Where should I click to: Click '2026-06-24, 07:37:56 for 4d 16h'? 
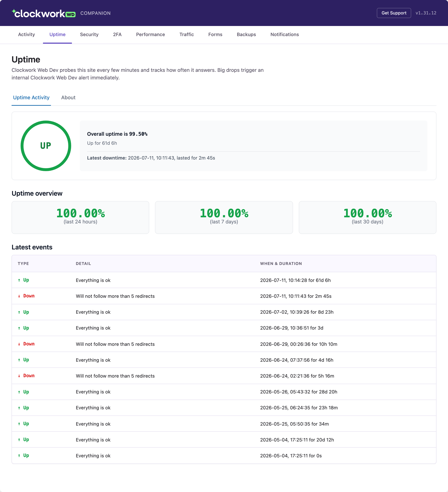[297, 360]
